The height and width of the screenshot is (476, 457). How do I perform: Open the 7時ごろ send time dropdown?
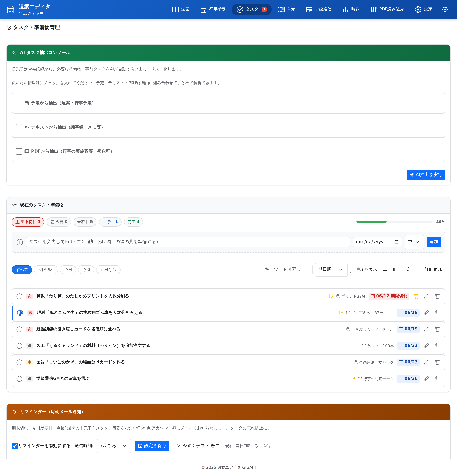[x=114, y=446]
